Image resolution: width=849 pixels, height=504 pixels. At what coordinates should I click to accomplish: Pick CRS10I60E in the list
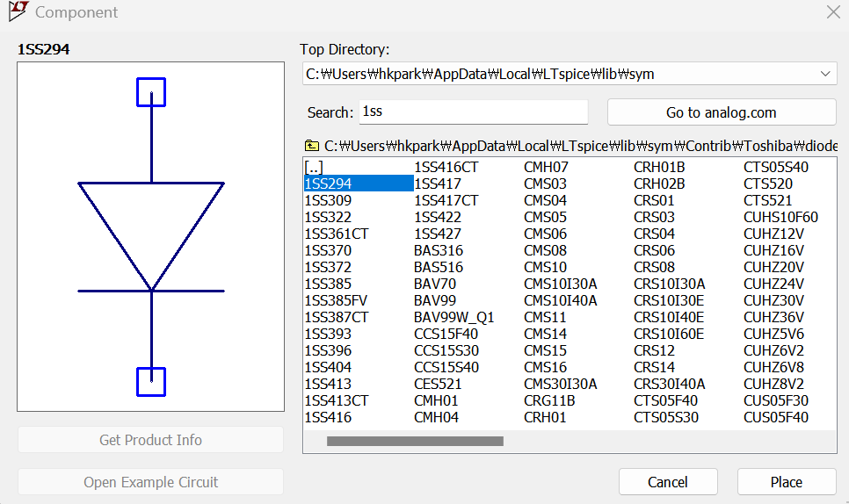tap(669, 335)
